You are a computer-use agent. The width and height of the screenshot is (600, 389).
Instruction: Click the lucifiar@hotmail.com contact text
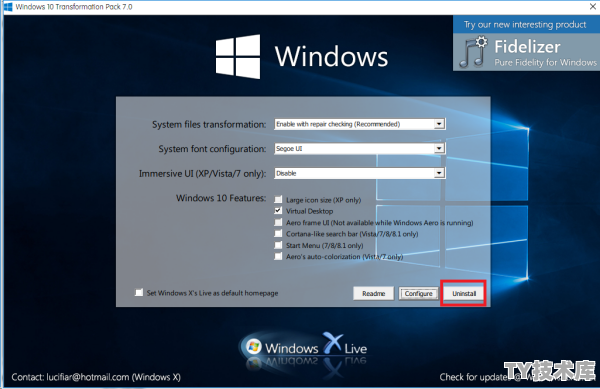pos(88,377)
